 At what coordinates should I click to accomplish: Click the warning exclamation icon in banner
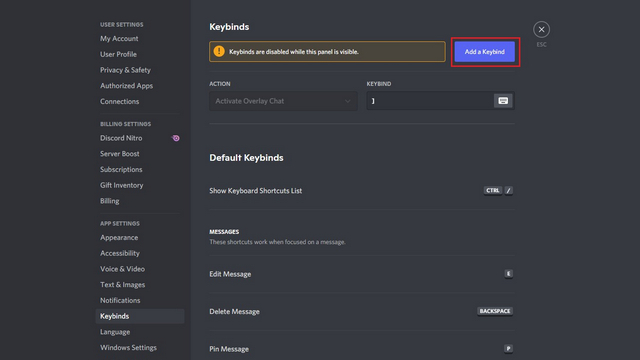tap(219, 51)
